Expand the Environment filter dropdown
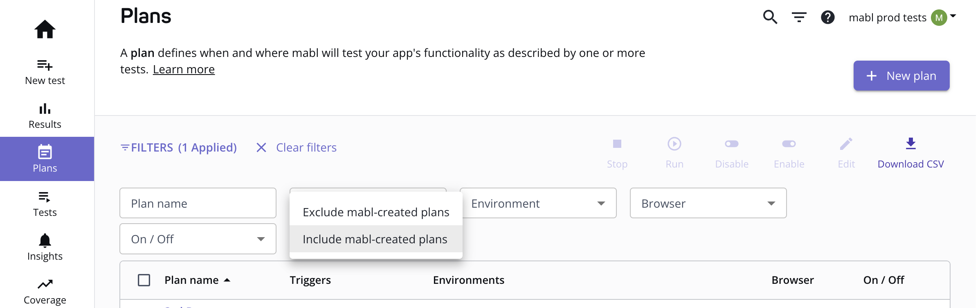The image size is (980, 308). pyautogui.click(x=538, y=203)
